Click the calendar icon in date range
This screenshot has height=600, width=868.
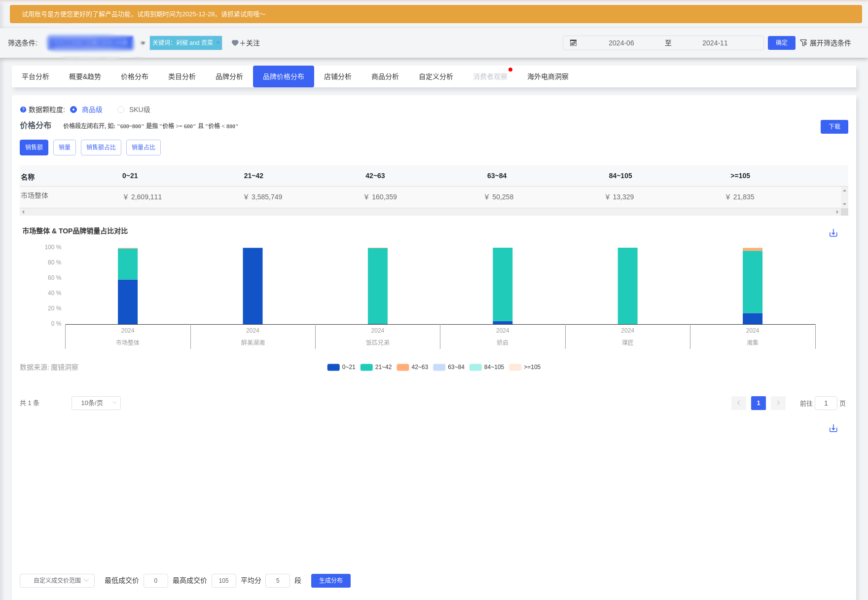coord(573,43)
